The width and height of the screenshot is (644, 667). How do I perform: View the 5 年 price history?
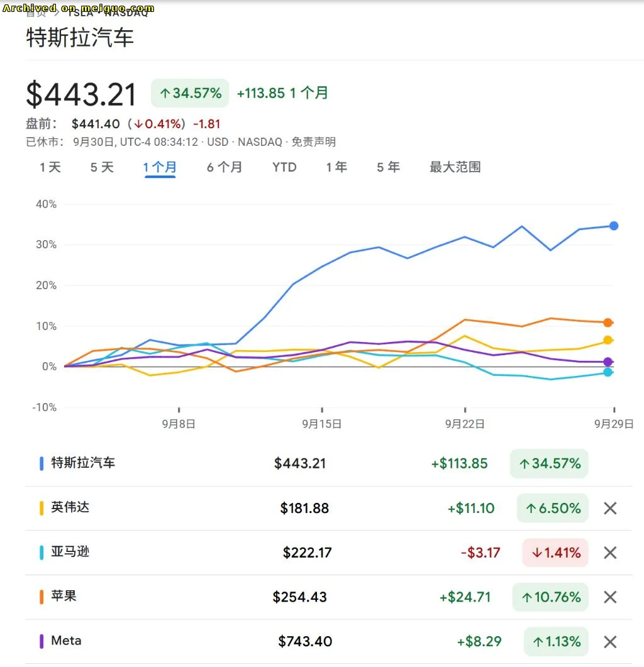(388, 167)
